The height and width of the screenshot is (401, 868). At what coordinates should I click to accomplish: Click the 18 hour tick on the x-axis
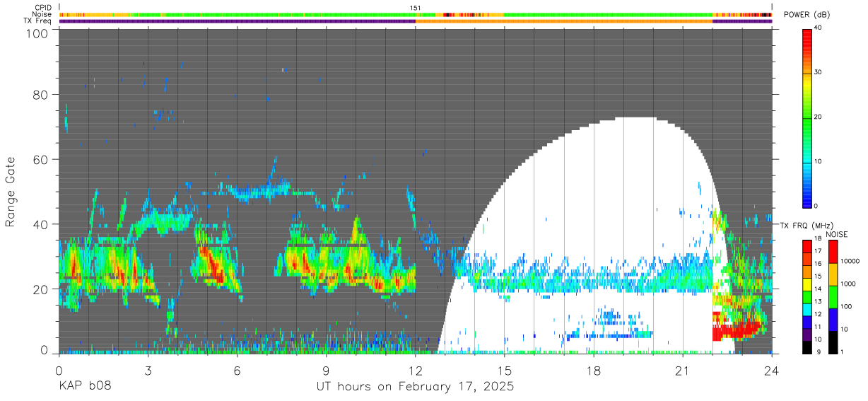pos(594,370)
